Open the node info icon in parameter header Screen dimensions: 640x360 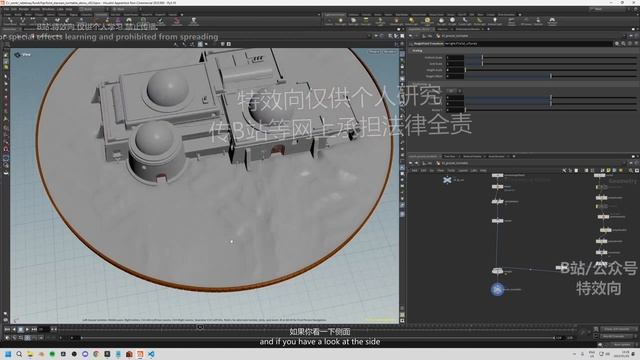(630, 44)
